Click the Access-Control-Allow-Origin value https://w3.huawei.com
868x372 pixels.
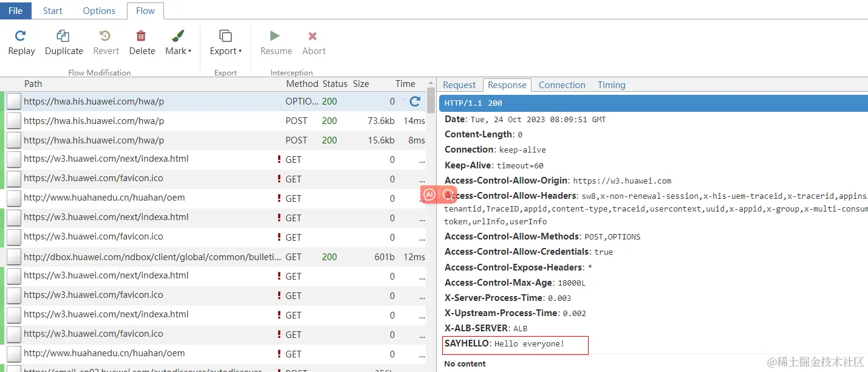click(x=622, y=181)
